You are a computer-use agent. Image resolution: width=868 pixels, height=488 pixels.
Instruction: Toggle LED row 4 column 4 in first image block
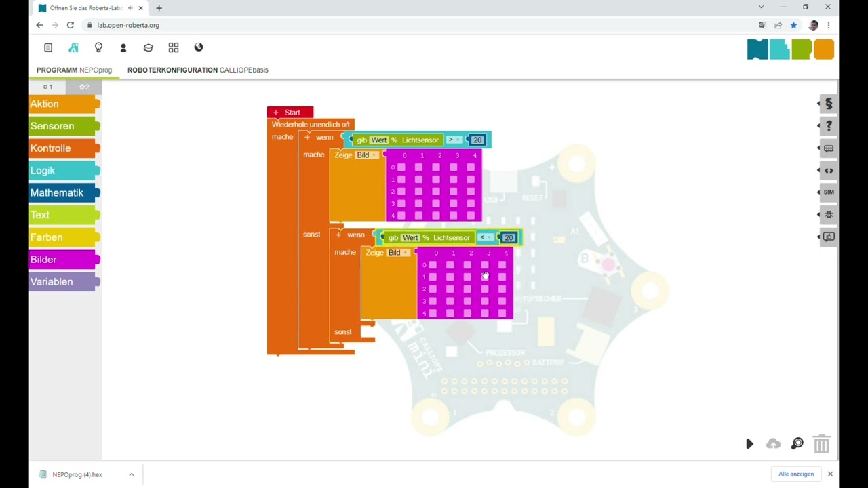[x=471, y=216]
